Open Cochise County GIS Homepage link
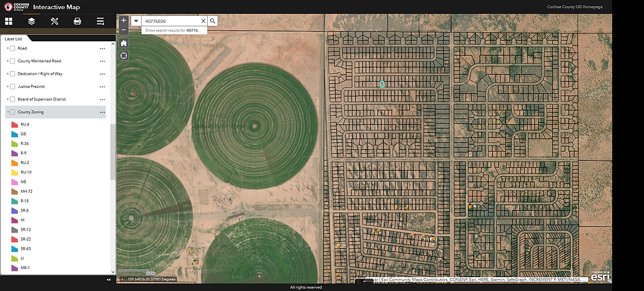The image size is (644, 291). [574, 7]
